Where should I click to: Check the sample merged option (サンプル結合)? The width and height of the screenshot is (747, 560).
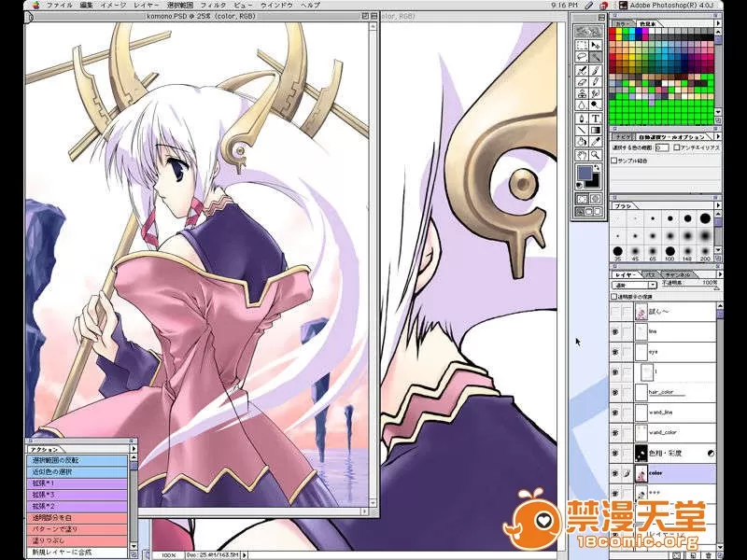point(614,160)
